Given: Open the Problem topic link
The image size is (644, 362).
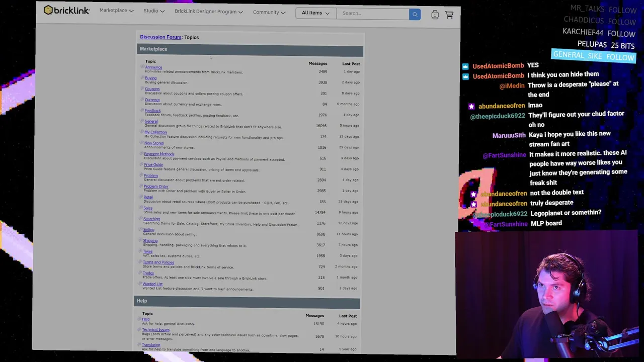Looking at the screenshot, I should coord(151,175).
